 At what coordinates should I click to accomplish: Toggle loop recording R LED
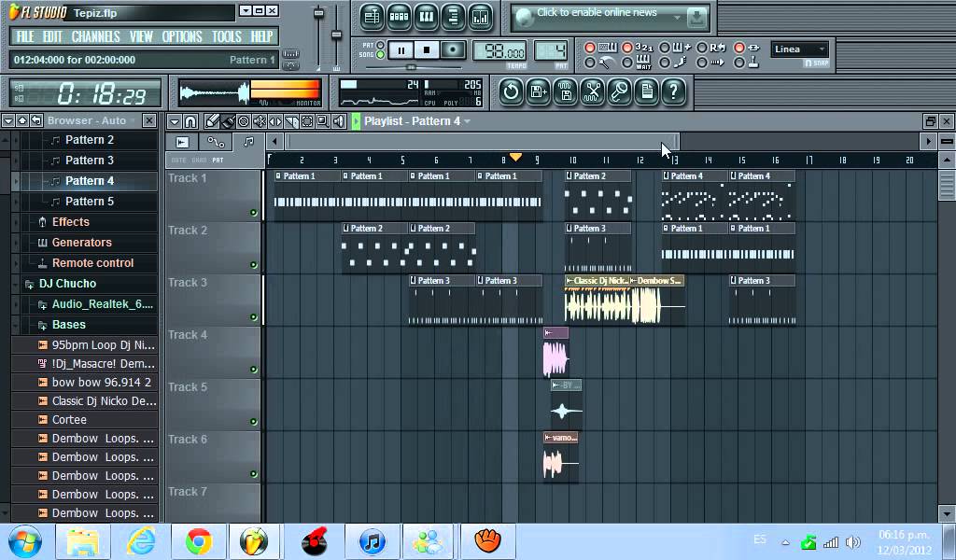[x=702, y=48]
